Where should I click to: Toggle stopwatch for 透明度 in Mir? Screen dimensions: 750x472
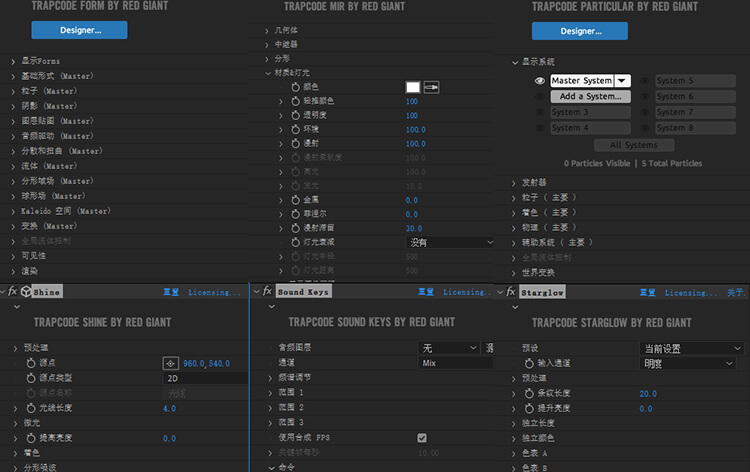[296, 115]
